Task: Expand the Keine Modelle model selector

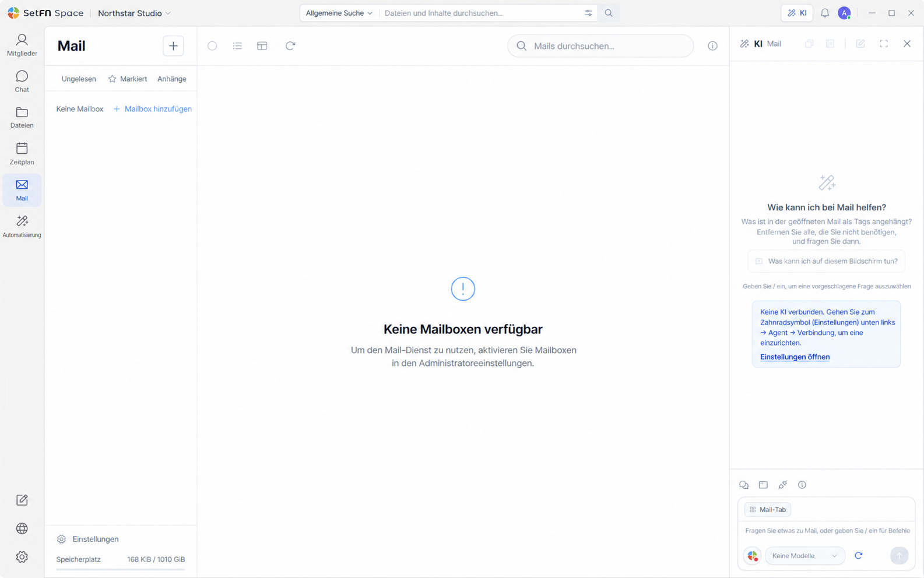Action: [x=804, y=556]
